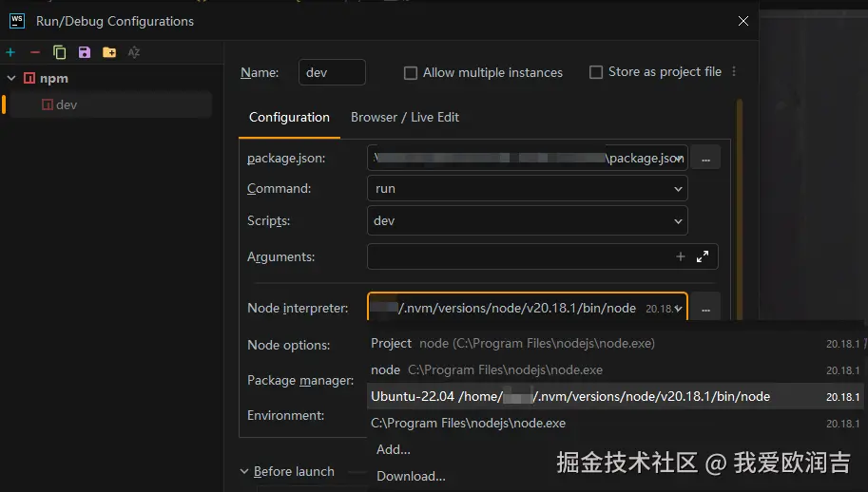Save configuration using the floppy disk icon
The width and height of the screenshot is (868, 492).
click(x=85, y=52)
